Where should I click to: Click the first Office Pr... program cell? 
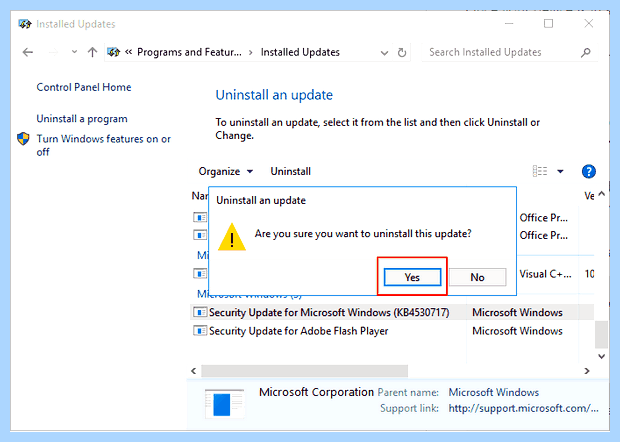tap(544, 217)
